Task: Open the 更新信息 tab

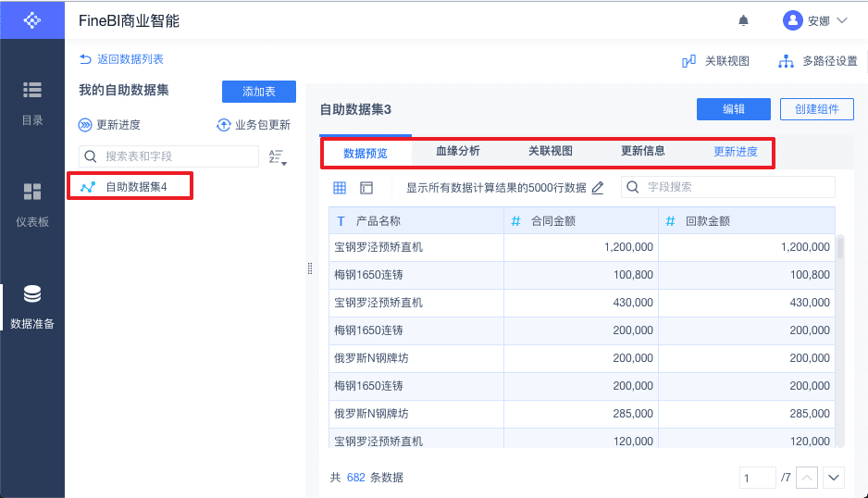Action: 642,151
